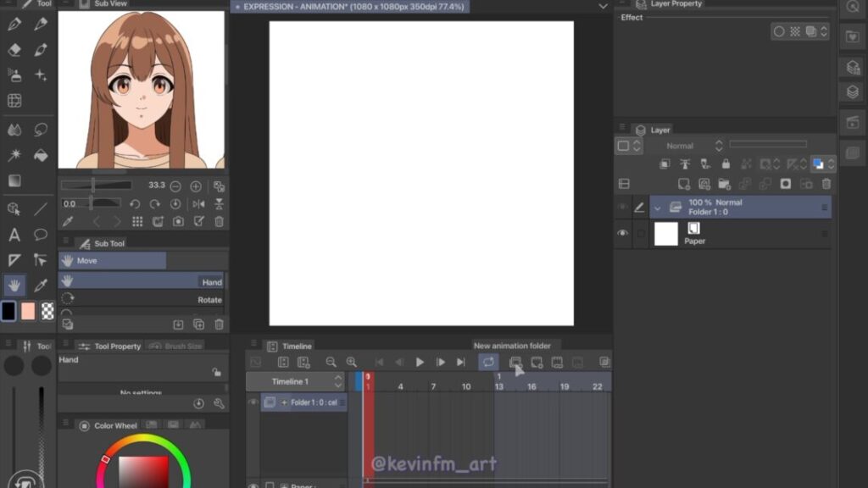Click the timeline zoom in magnifier
The image size is (868, 488).
click(351, 363)
